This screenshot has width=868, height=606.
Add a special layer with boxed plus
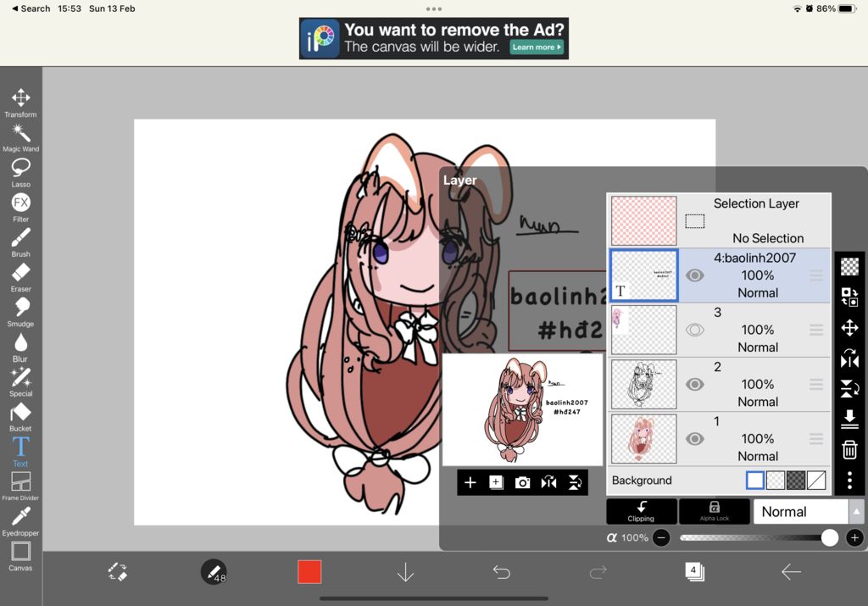(x=496, y=482)
